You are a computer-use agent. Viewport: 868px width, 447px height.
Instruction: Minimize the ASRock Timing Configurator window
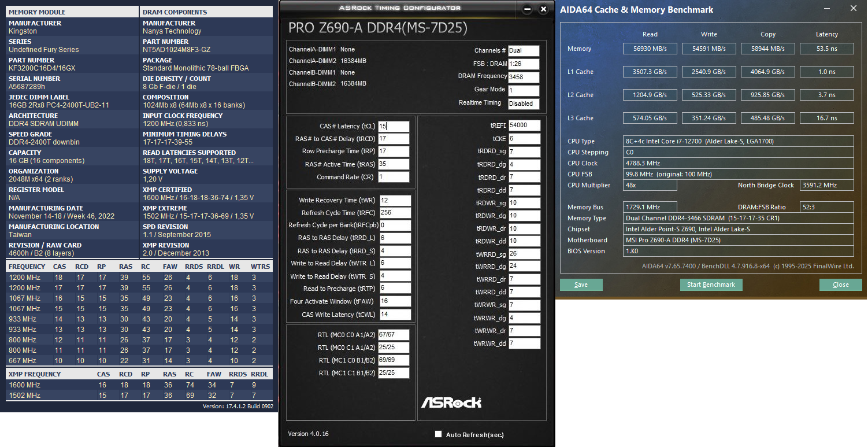coord(526,9)
